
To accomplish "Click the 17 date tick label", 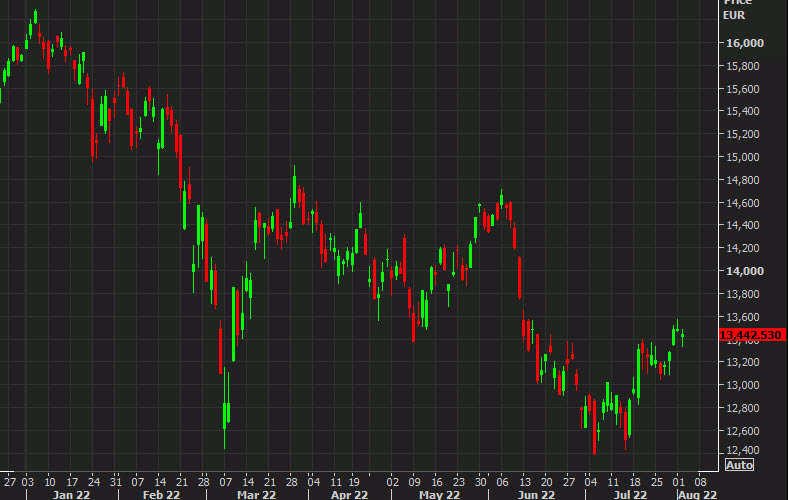I will pyautogui.click(x=72, y=482).
